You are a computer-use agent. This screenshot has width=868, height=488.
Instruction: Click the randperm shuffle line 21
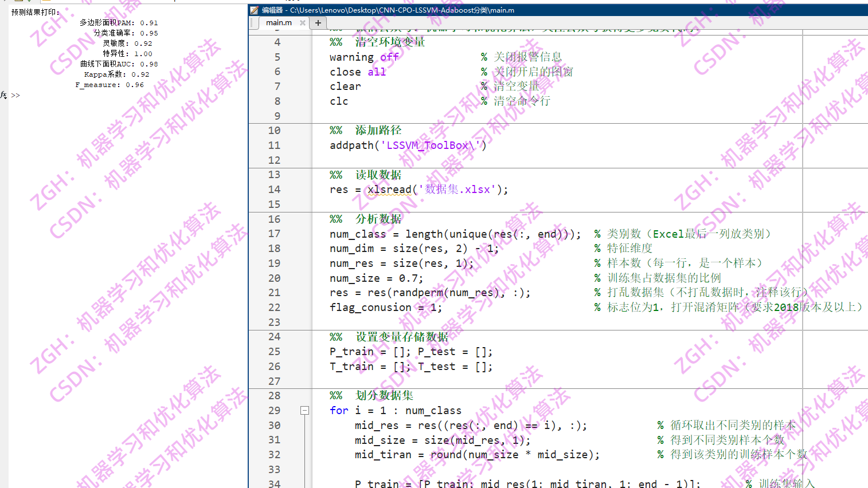[430, 293]
